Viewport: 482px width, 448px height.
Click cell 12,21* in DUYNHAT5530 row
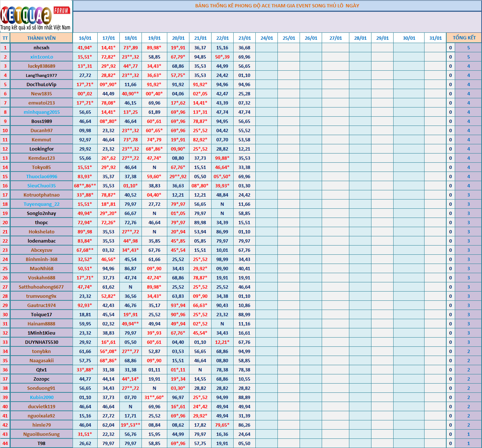click(222, 342)
